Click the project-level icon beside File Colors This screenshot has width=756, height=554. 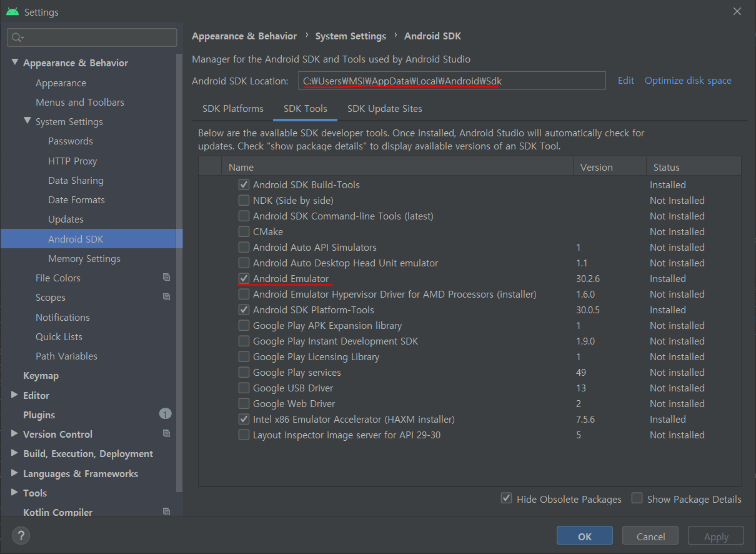[166, 278]
